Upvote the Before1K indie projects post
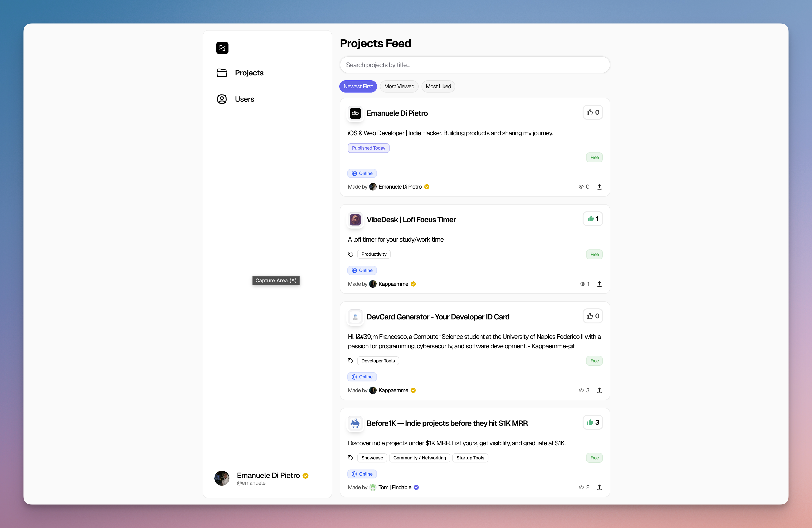 (593, 422)
